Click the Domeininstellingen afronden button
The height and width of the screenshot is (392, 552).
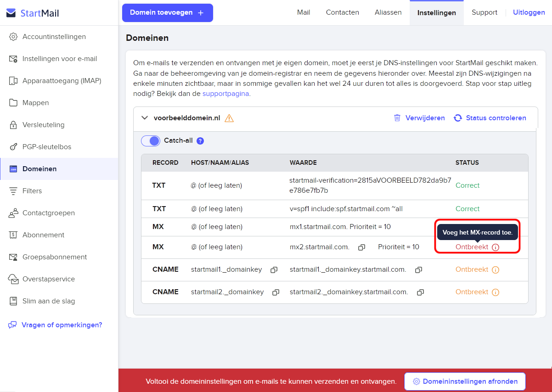tap(465, 381)
